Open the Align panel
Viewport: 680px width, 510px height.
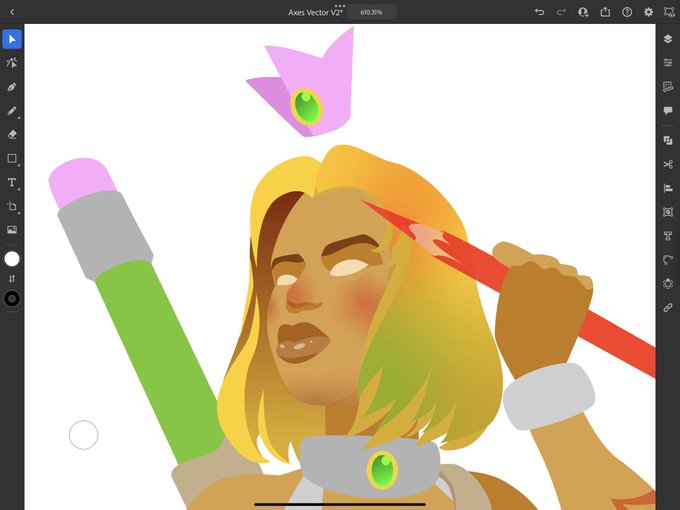pyautogui.click(x=668, y=188)
